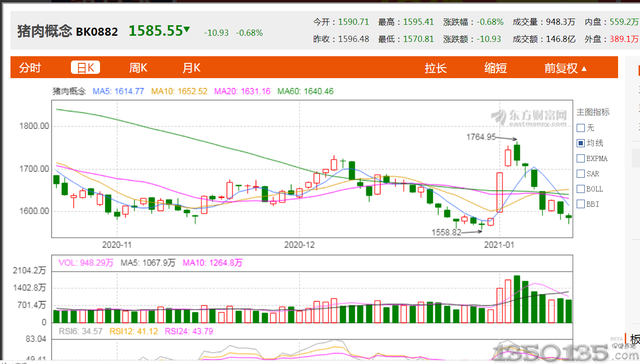This screenshot has width=640, height=364.
Task: Click 缩短 to shorten the chart
Action: tap(496, 68)
